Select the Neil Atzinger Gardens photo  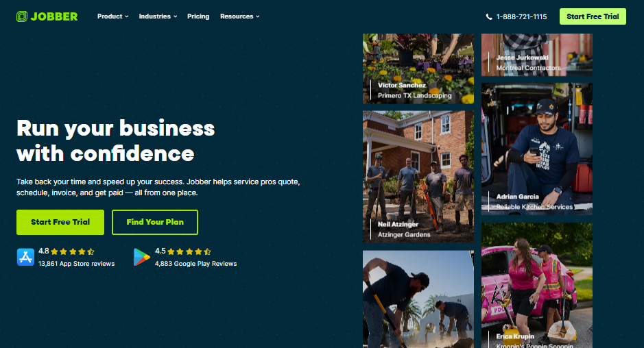click(418, 177)
